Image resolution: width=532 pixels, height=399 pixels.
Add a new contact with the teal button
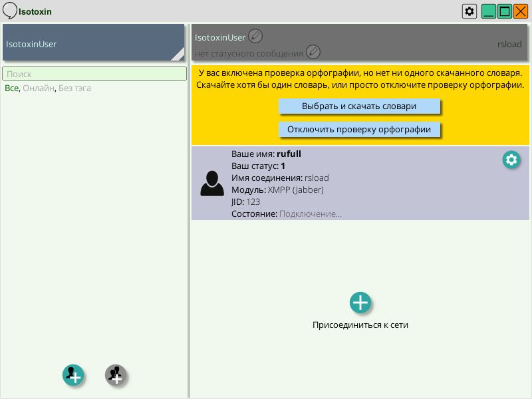tap(73, 375)
